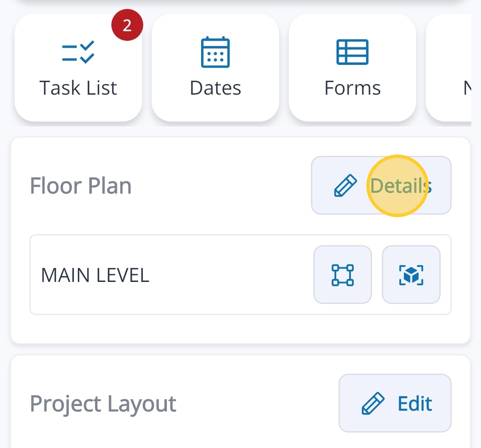Click the pencil icon beside Details
Viewport: 481px width, 448px height.
point(346,186)
